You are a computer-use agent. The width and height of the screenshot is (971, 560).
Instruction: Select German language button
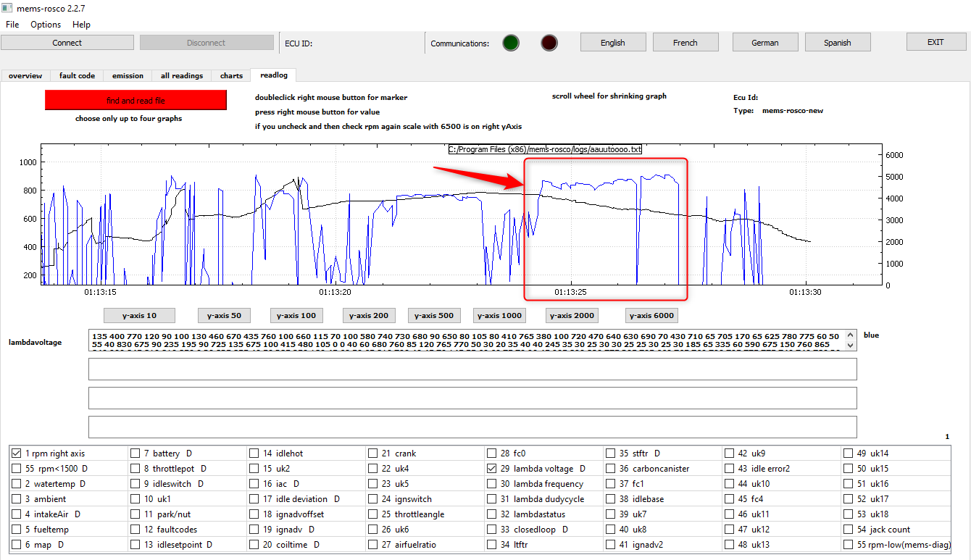tap(764, 43)
